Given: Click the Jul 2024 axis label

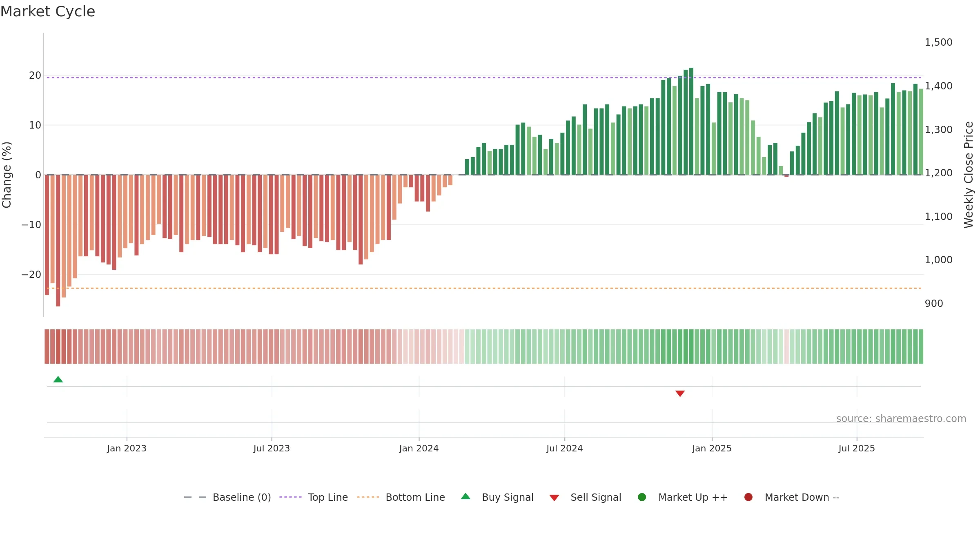Looking at the screenshot, I should (x=565, y=449).
